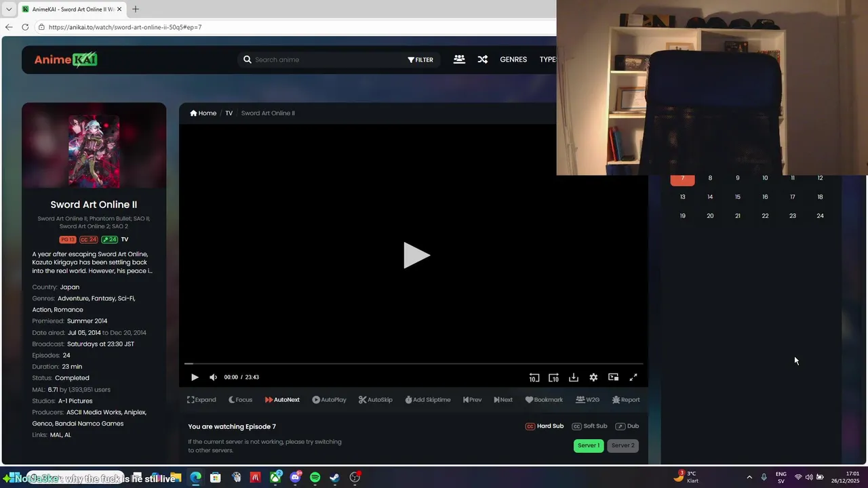
Task: Open W2G watch together
Action: point(587,400)
